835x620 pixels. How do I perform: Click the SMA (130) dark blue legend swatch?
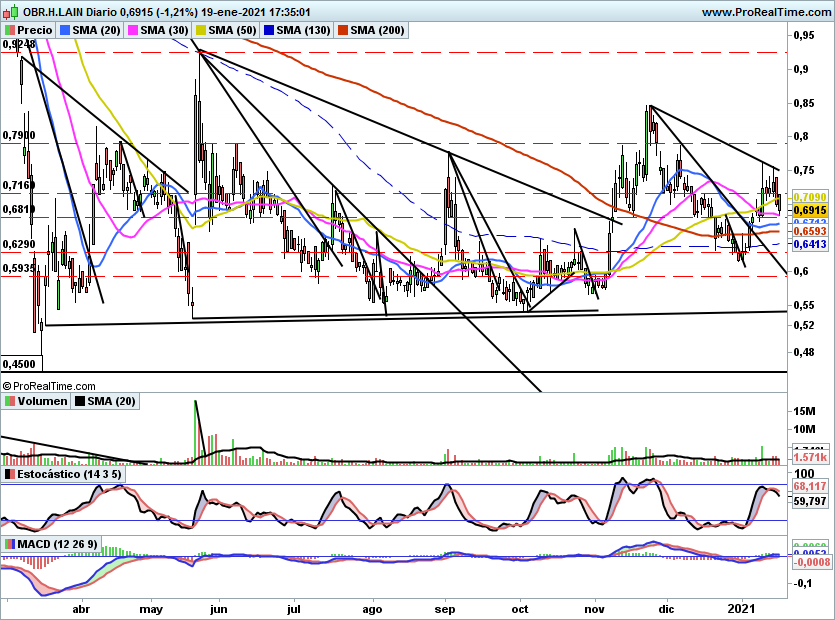coord(268,30)
